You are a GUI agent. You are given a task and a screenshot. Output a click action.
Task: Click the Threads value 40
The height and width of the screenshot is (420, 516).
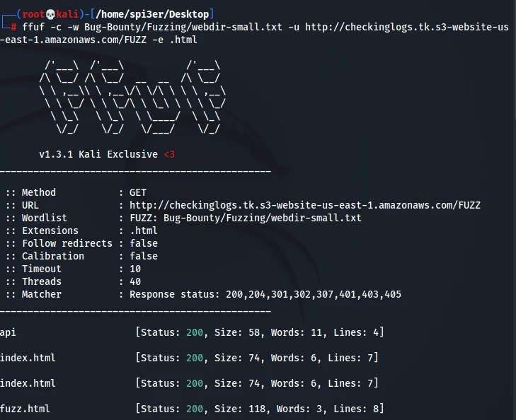point(135,281)
